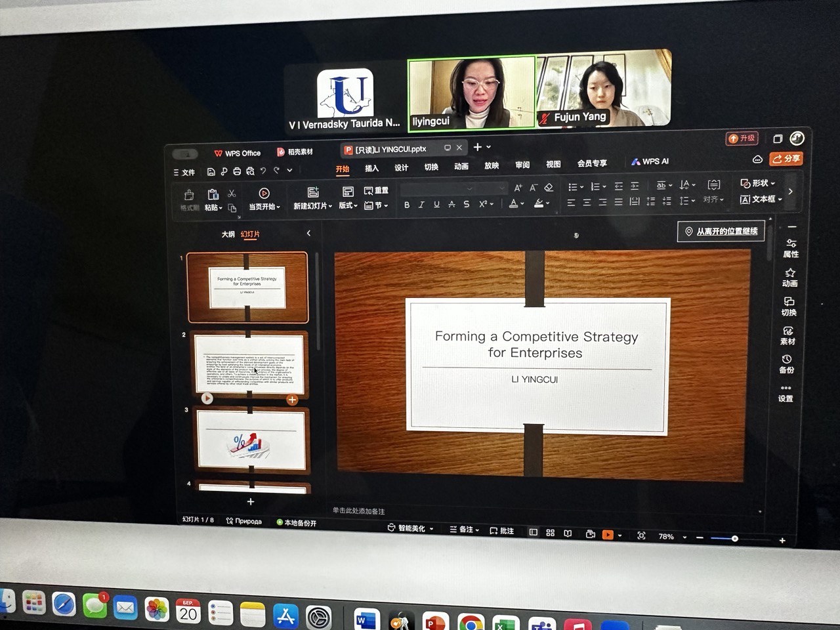Switch to reading view book icon
The image size is (840, 630).
point(568,533)
